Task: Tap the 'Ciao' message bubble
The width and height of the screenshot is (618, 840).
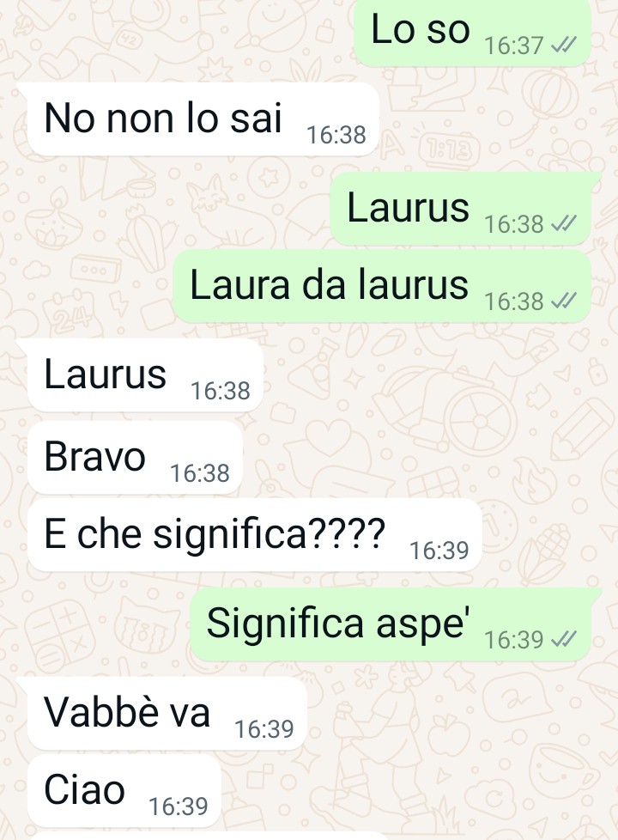Action: click(124, 791)
